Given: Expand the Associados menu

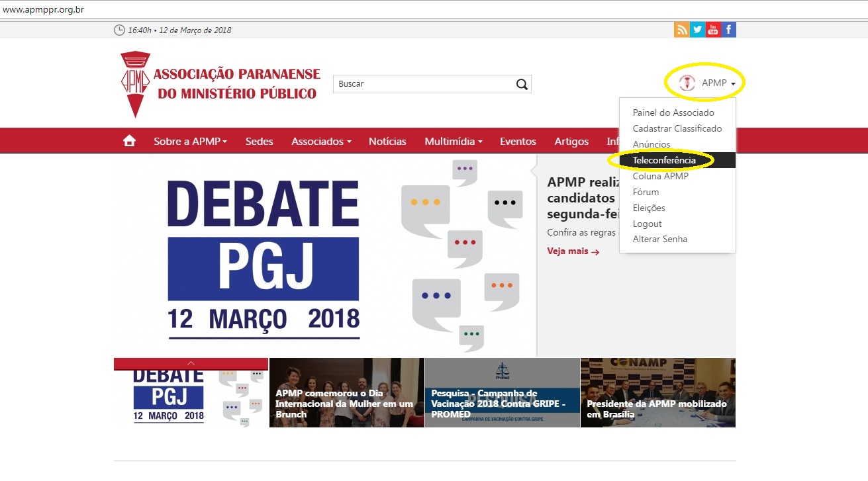Looking at the screenshot, I should click(x=321, y=141).
